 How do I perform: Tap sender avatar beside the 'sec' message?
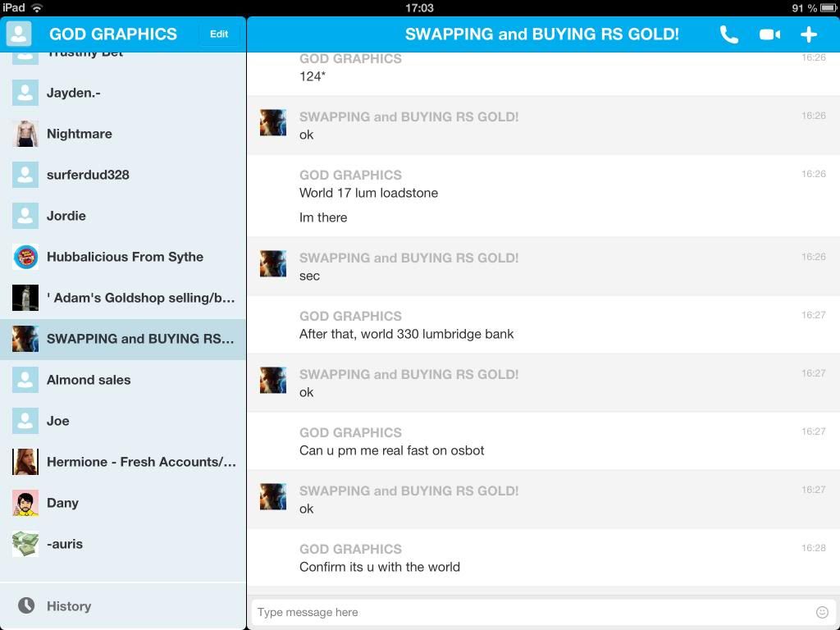tap(273, 263)
